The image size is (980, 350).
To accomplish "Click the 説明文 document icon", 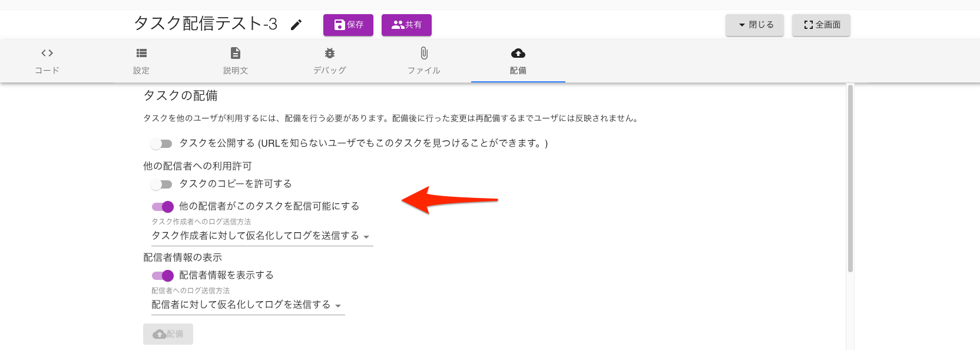I will pos(236,53).
